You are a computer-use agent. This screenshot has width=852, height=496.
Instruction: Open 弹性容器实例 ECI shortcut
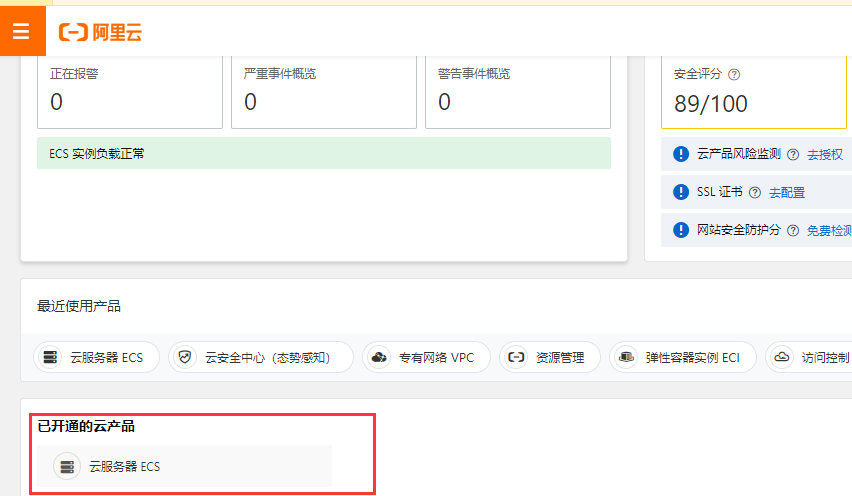click(x=683, y=357)
